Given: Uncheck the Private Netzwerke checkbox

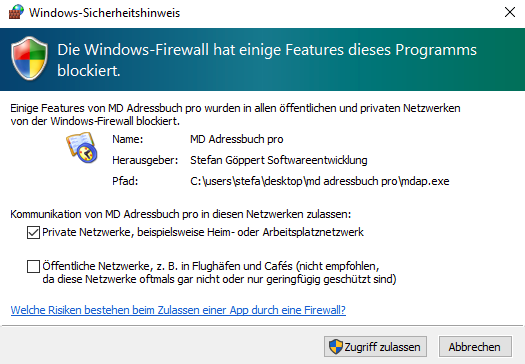Looking at the screenshot, I should coord(33,232).
